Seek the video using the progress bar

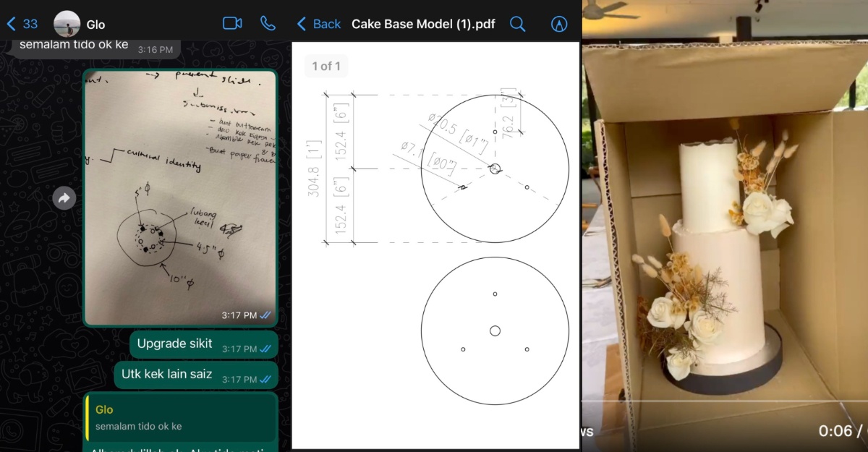tap(723, 400)
